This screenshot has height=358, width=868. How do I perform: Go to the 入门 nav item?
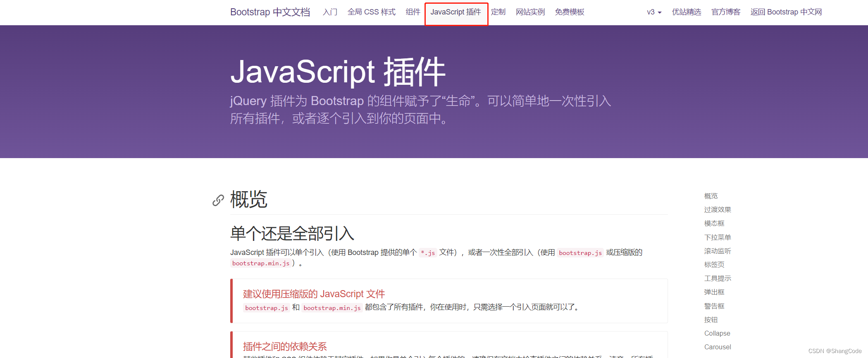(330, 12)
